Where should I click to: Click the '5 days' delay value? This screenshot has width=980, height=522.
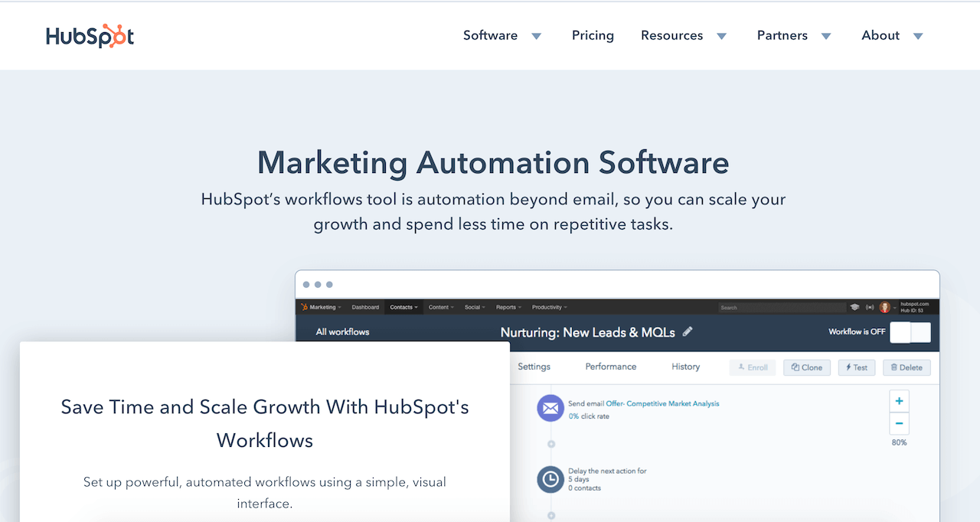point(579,479)
